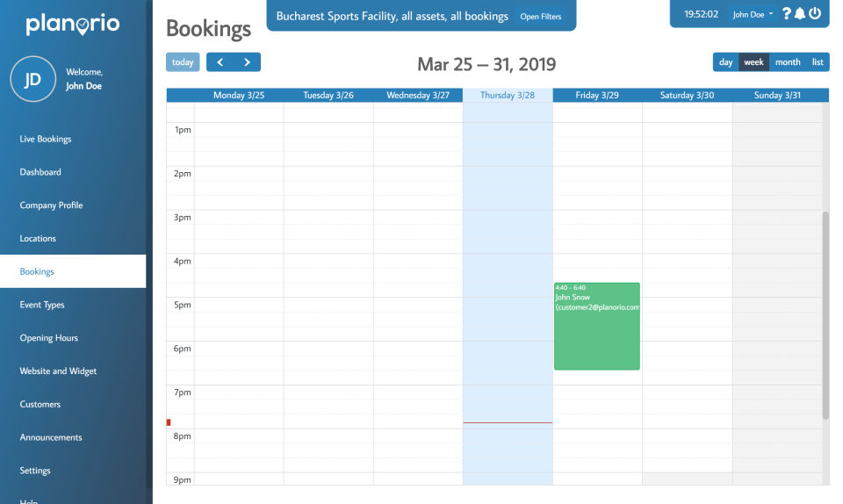This screenshot has width=843, height=504.
Task: Open the notifications bell
Action: pos(800,14)
